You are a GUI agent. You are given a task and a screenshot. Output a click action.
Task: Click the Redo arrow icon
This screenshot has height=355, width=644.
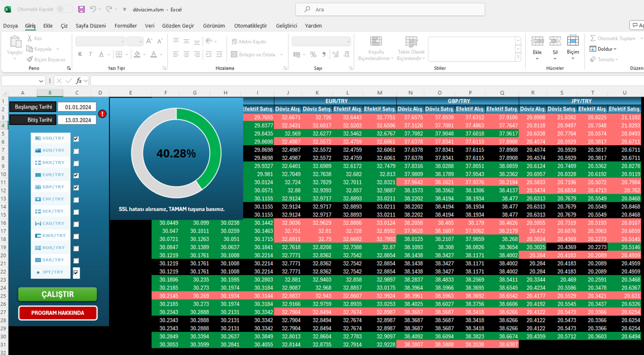click(109, 9)
